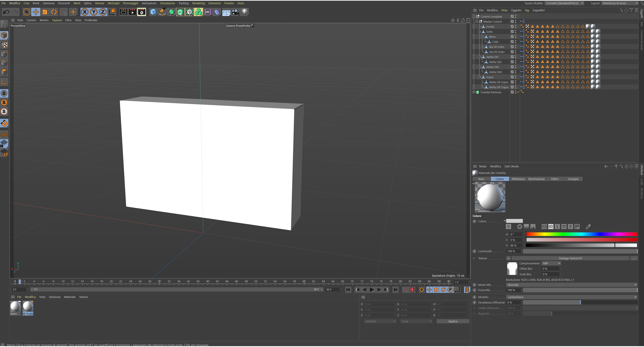The width and height of the screenshot is (644, 347).
Task: Click the Undo arrow icon
Action: point(6,12)
